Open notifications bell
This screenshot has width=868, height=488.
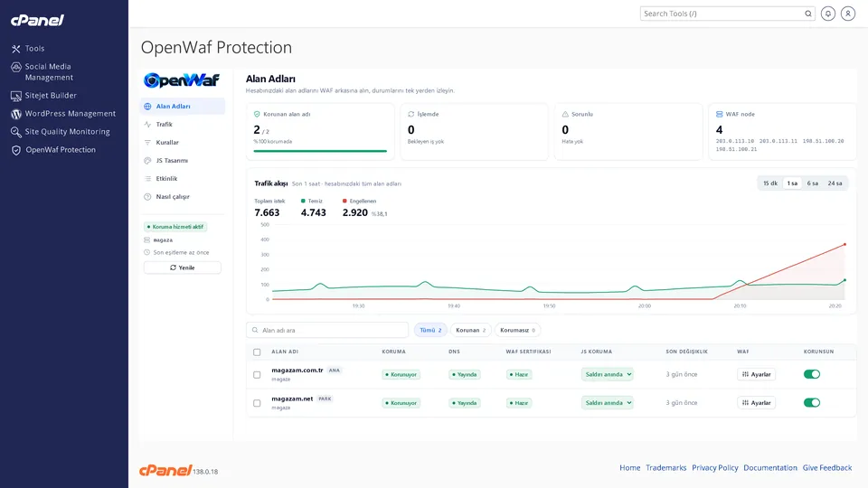[828, 14]
